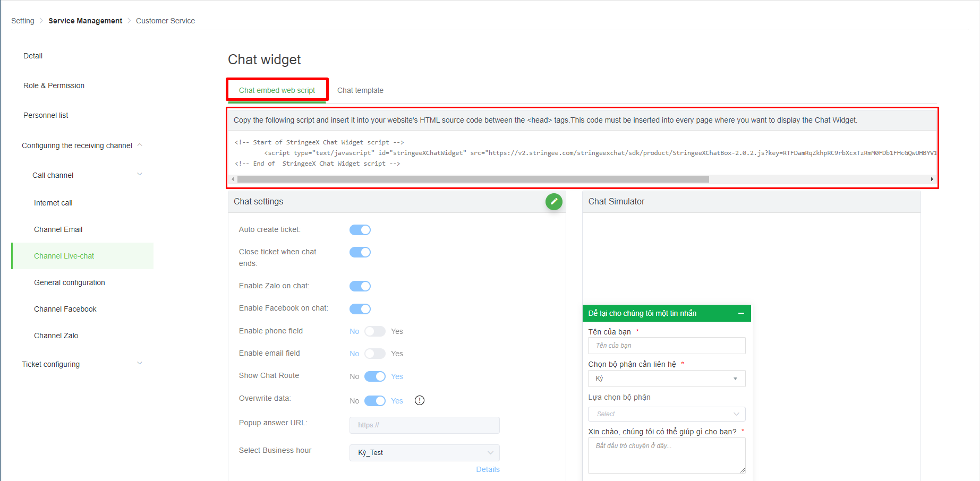Turn on Enable phone field switch
This screenshot has width=980, height=481.
(x=374, y=331)
